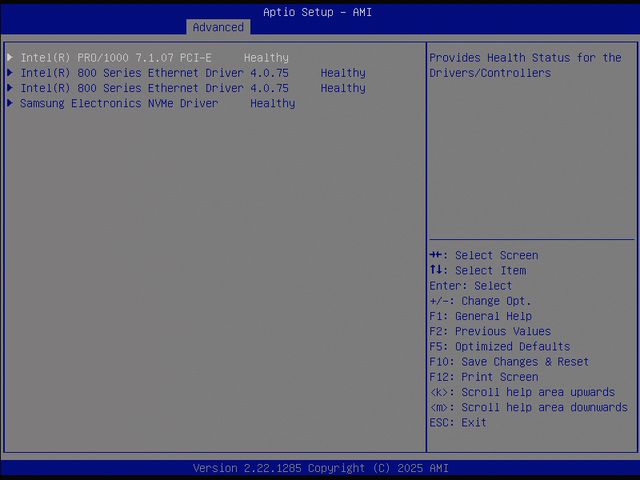Click the 'Aptio Setup - AMI' title
The width and height of the screenshot is (640, 480).
[x=317, y=12]
